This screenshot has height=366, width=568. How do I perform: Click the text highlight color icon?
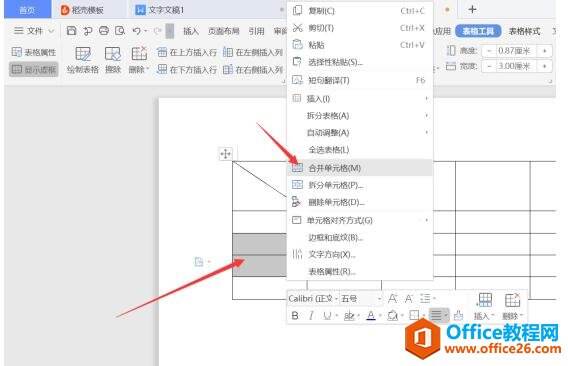point(349,316)
